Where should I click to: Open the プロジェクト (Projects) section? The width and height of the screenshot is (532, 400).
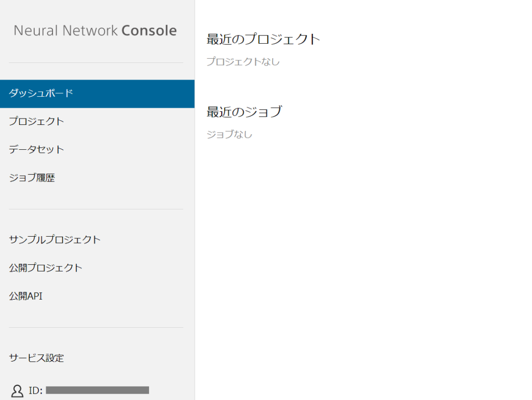pyautogui.click(x=34, y=121)
